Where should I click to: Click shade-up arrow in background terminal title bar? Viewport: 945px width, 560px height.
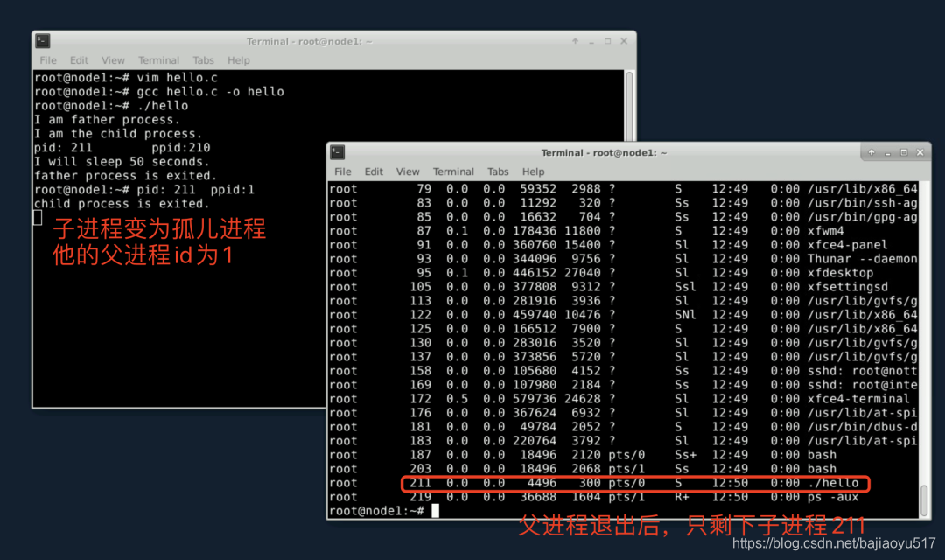575,41
